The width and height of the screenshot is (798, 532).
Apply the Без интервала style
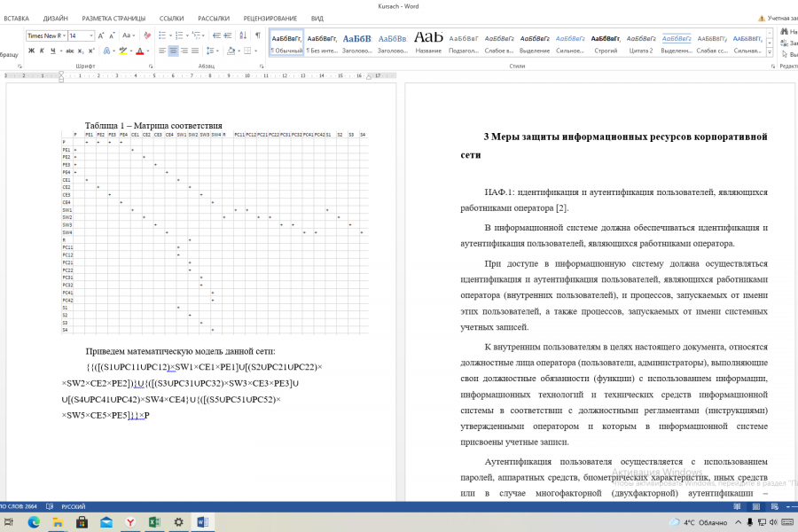pyautogui.click(x=322, y=43)
